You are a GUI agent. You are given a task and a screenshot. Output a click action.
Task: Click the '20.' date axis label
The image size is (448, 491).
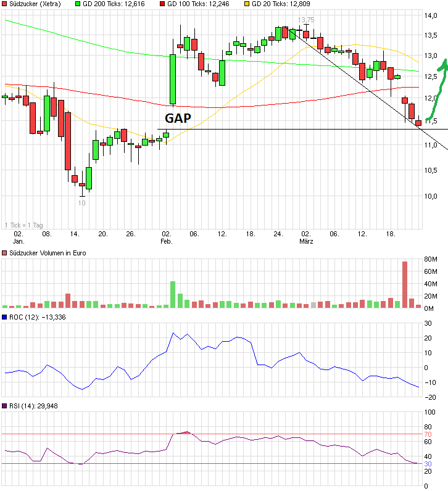pyautogui.click(x=103, y=234)
